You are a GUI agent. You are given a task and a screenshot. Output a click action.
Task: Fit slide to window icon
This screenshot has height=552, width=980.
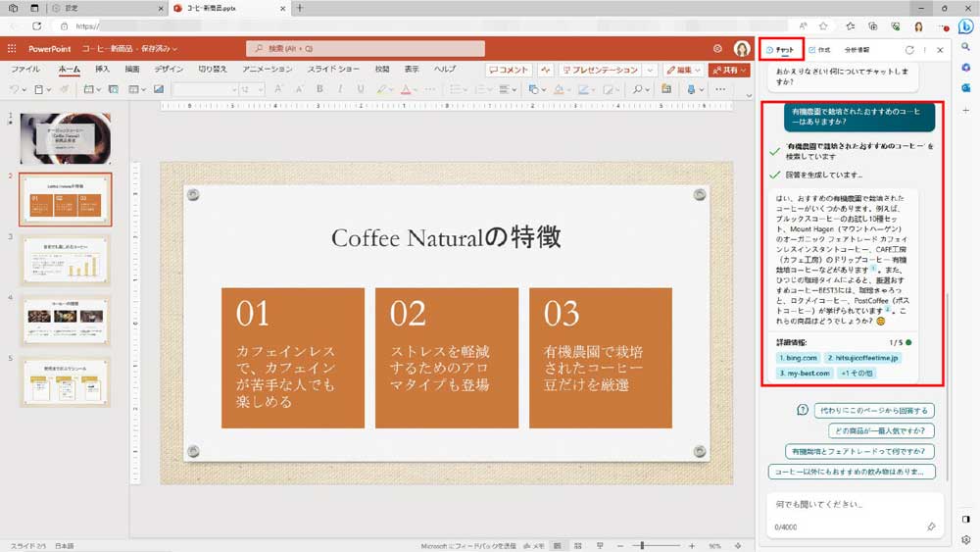[738, 546]
